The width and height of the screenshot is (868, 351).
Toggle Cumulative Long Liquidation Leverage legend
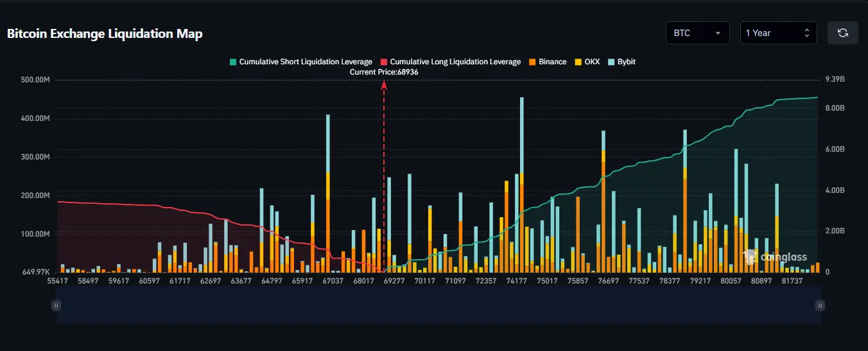pos(451,62)
